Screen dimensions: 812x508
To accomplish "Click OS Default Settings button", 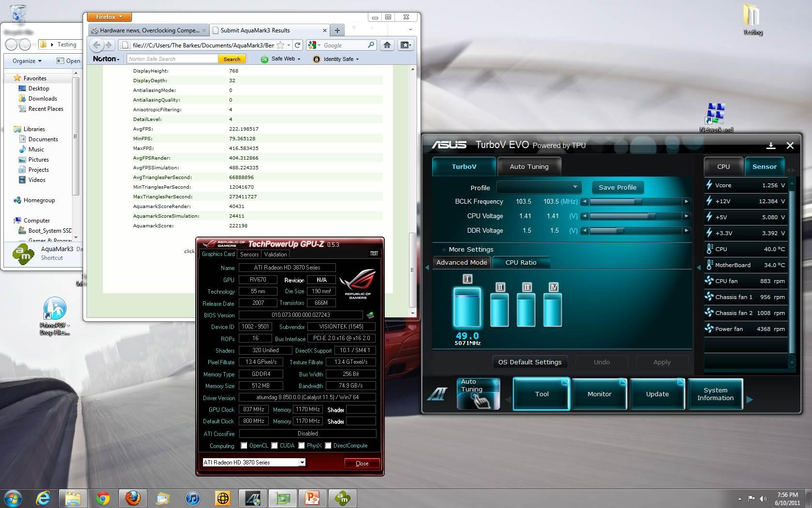I will tap(530, 362).
